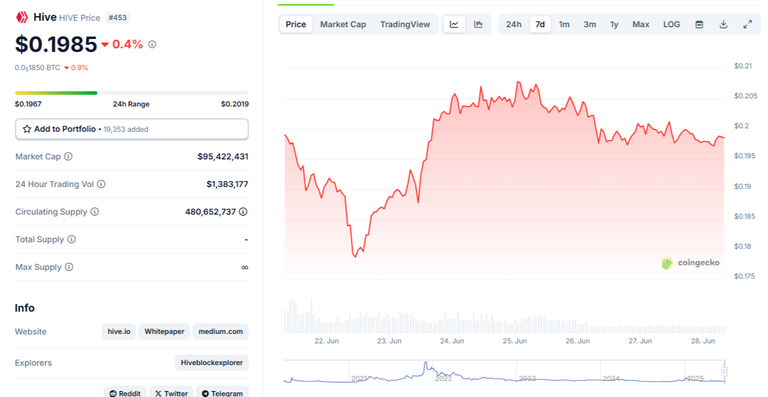Click the Hive logo icon

tap(22, 18)
